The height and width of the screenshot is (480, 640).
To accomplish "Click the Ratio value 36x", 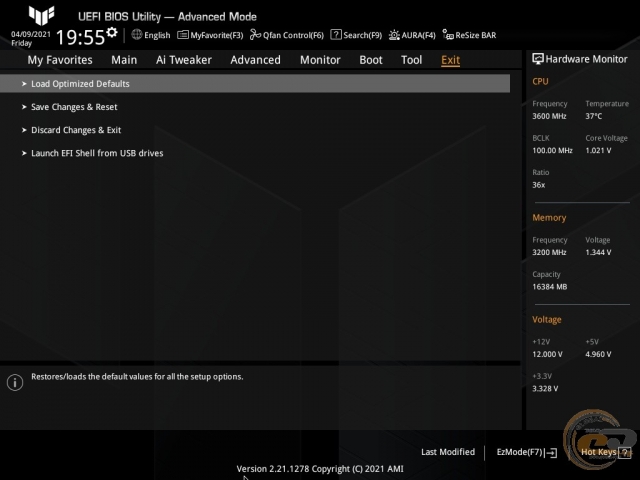I will point(538,185).
